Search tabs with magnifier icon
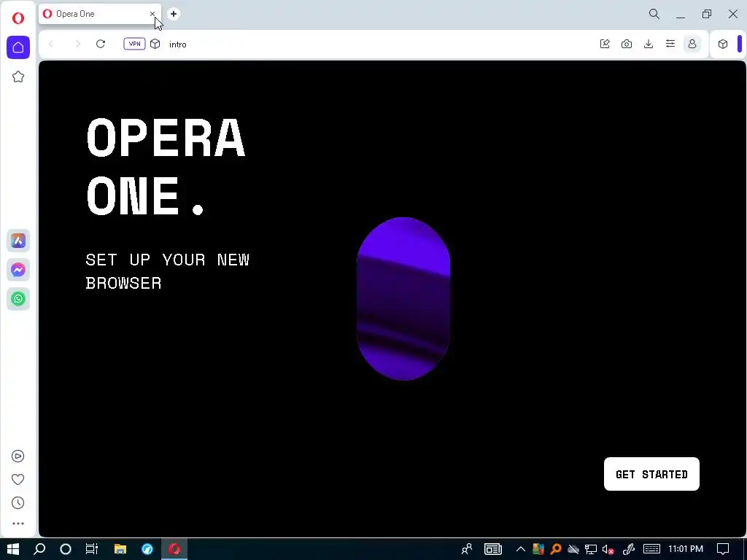This screenshot has width=747, height=560. tap(654, 14)
